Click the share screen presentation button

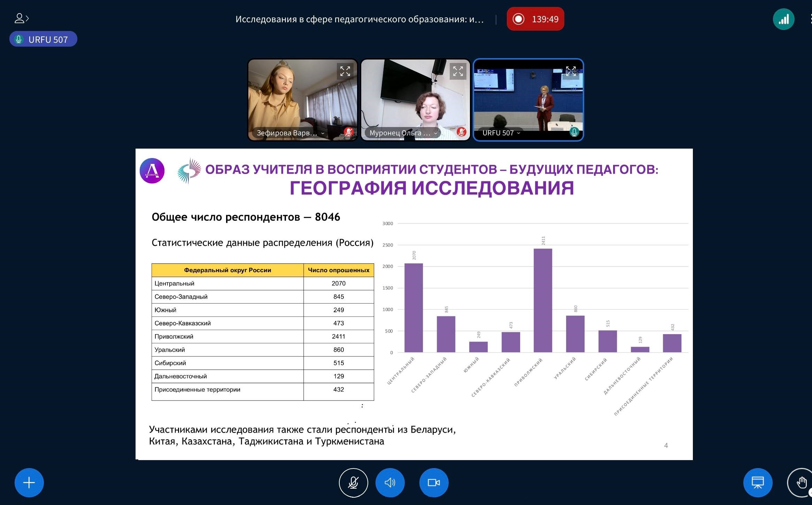[758, 482]
